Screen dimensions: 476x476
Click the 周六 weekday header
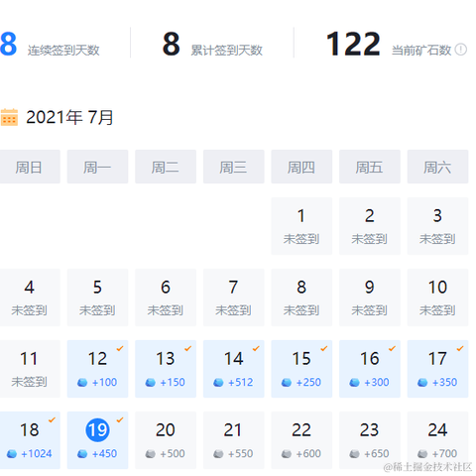click(437, 167)
